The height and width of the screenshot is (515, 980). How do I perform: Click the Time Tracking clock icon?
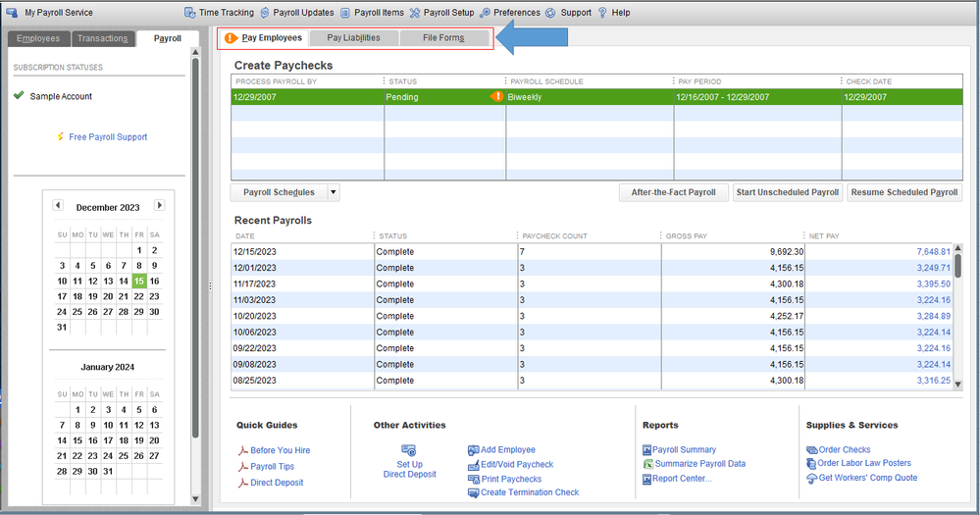pyautogui.click(x=189, y=13)
